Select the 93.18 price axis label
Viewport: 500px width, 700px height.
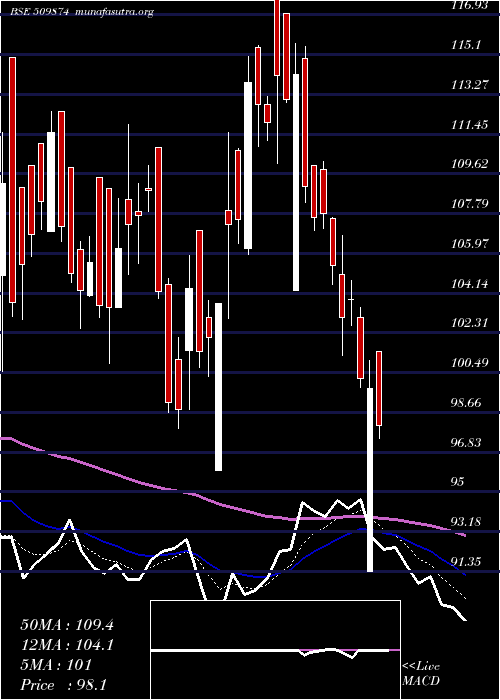[x=466, y=521]
